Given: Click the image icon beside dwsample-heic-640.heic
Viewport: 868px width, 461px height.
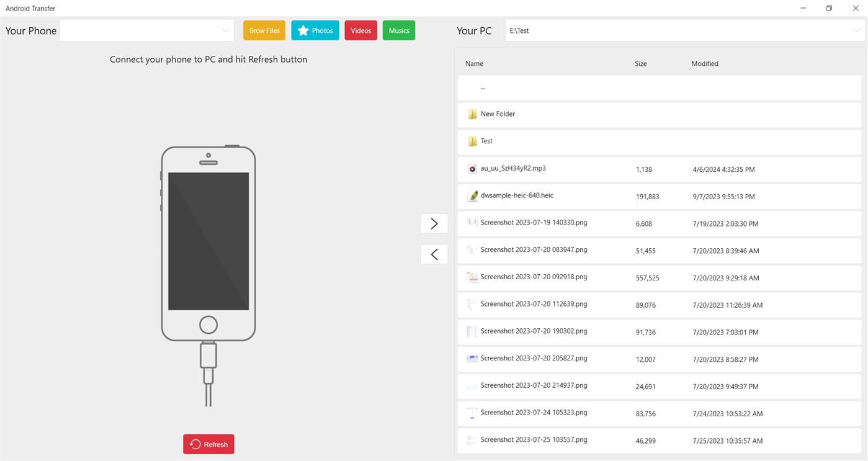Looking at the screenshot, I should [472, 195].
